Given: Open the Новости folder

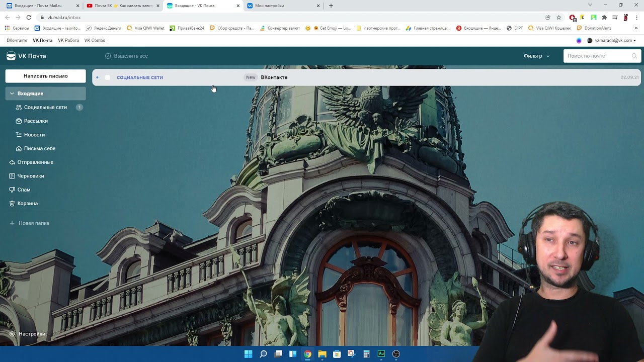Looking at the screenshot, I should point(34,135).
